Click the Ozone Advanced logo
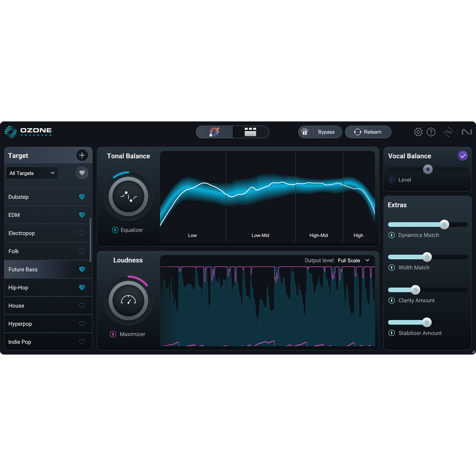This screenshot has height=476, width=476. tap(28, 132)
